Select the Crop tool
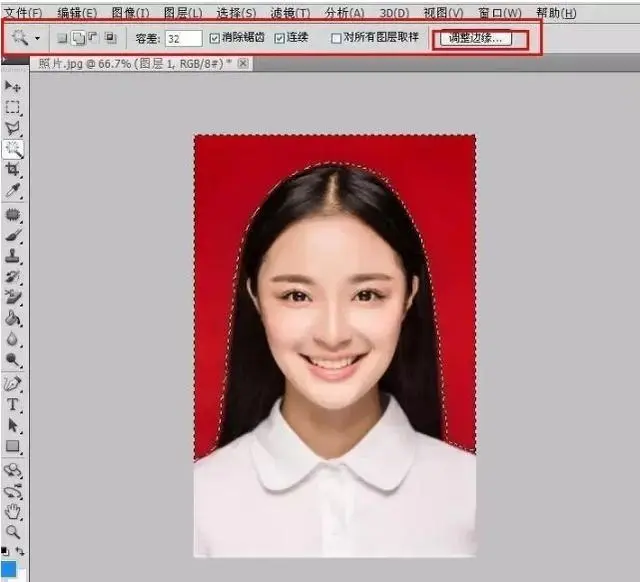The height and width of the screenshot is (582, 640). pos(14,170)
